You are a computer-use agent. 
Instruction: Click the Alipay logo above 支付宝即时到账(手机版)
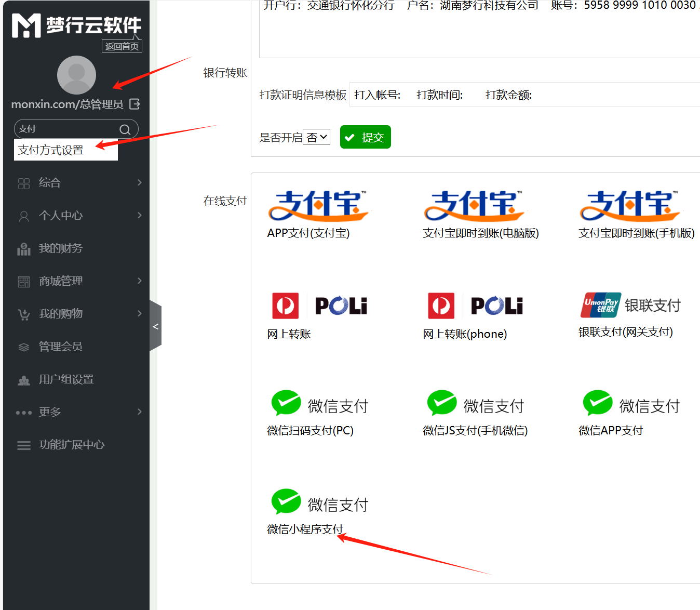[x=630, y=206]
